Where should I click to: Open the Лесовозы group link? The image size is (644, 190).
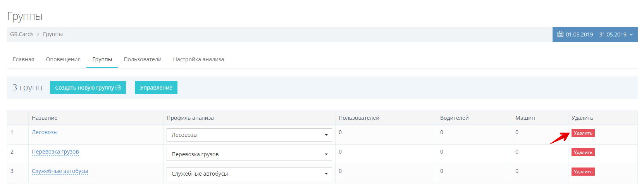coord(45,132)
